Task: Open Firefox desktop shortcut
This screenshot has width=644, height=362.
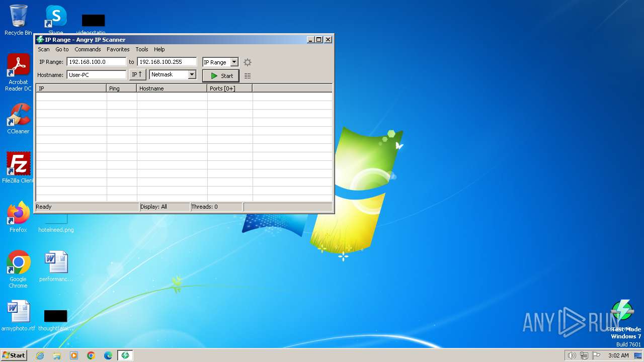Action: point(18,217)
